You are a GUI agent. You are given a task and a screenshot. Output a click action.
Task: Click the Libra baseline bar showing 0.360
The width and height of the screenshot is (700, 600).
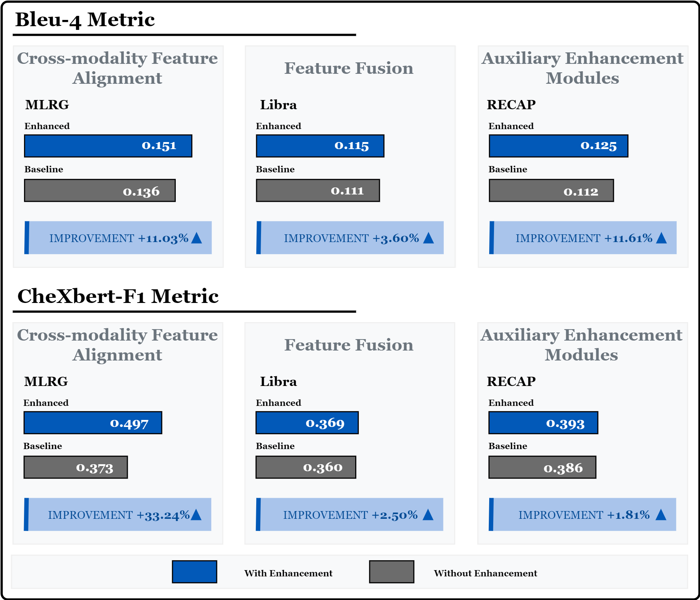click(x=306, y=467)
